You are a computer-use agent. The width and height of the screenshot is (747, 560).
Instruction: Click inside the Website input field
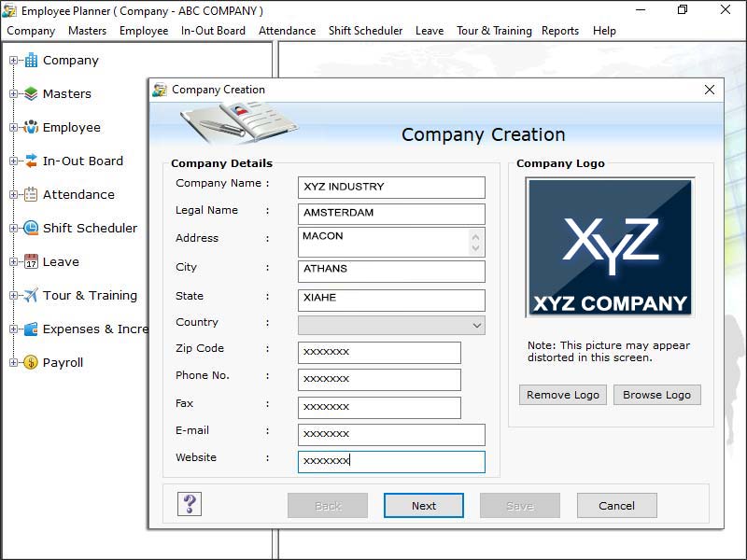click(392, 461)
